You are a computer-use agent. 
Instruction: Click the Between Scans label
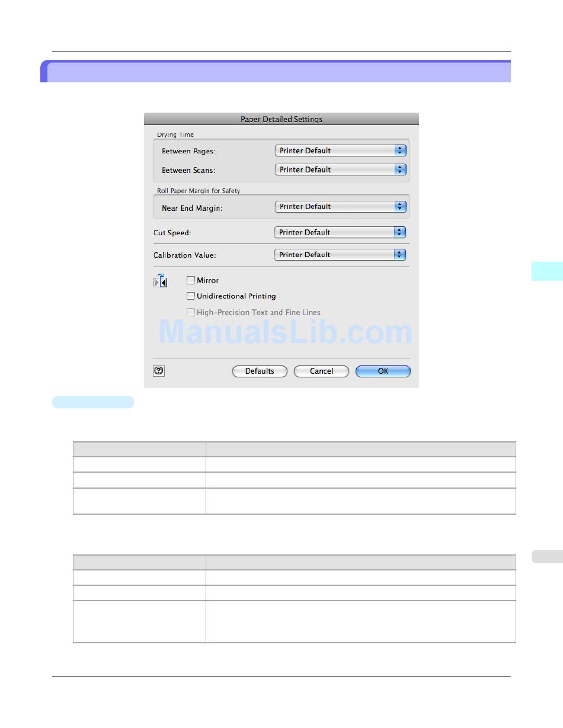pyautogui.click(x=188, y=171)
